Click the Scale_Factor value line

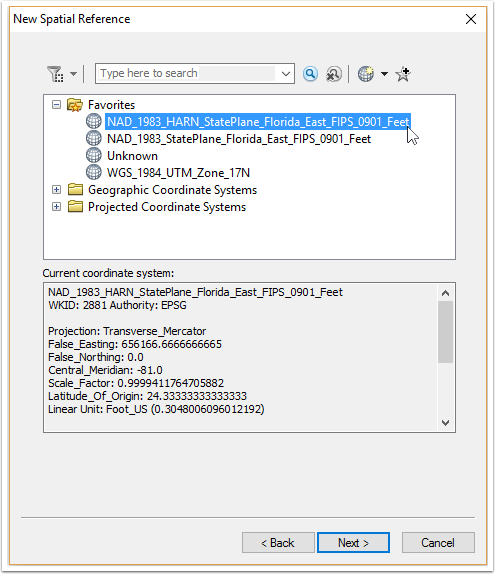point(136,383)
